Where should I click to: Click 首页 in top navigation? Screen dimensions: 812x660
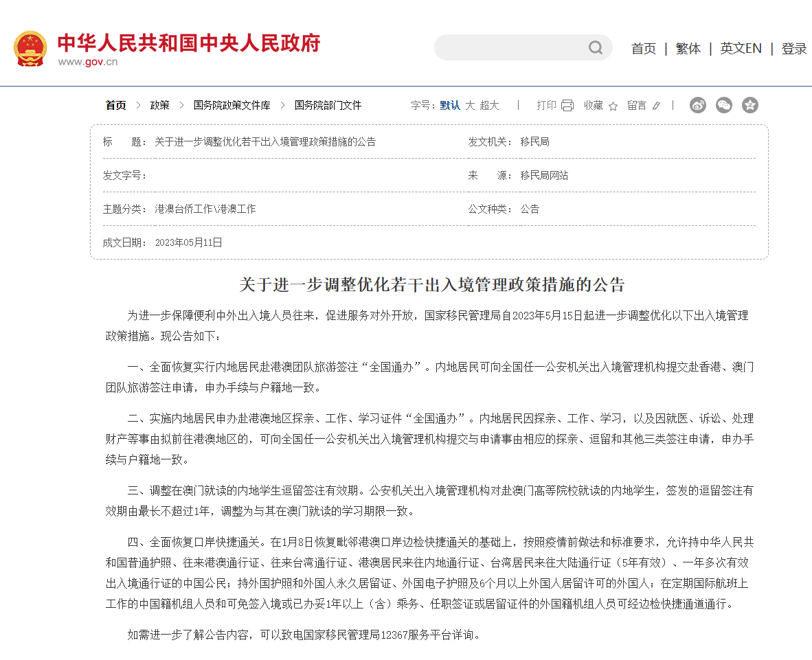click(x=644, y=49)
